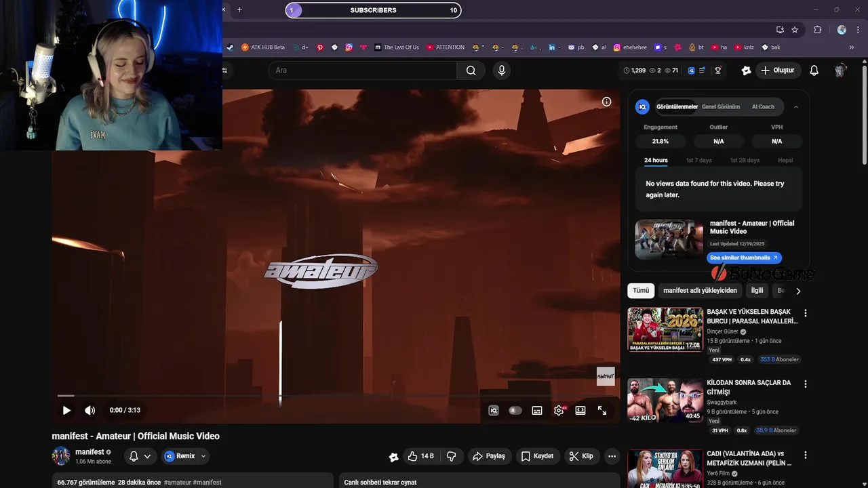Toggle channel notification bell for manifest
This screenshot has height=488, width=868.
[134, 456]
